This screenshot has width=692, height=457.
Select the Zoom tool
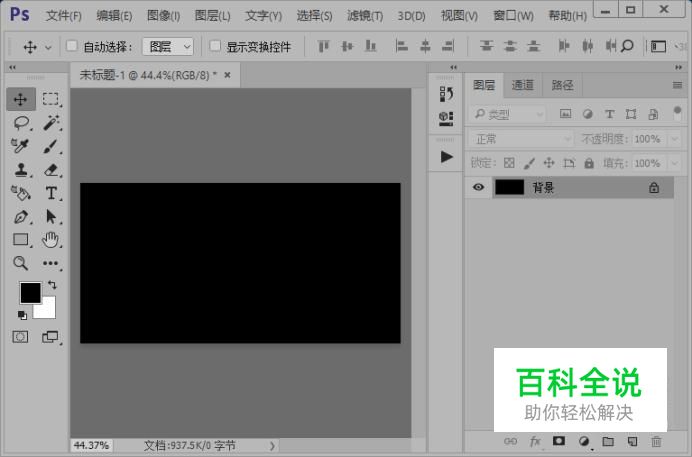click(x=21, y=263)
